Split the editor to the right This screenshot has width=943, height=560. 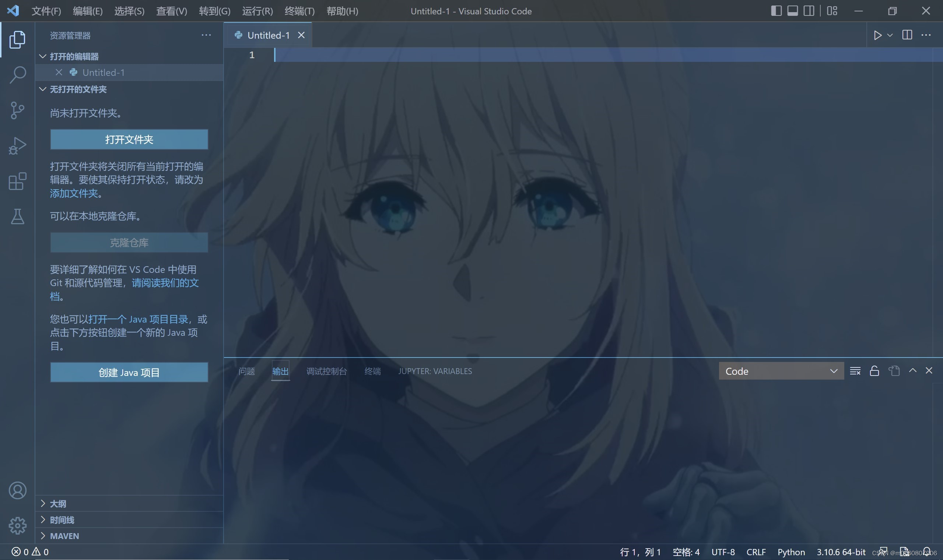tap(907, 35)
